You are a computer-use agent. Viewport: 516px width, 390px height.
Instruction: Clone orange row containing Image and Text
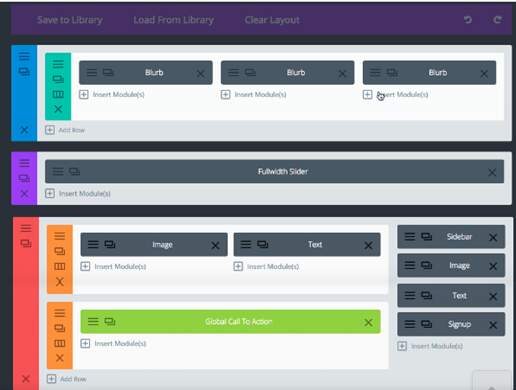[60, 251]
